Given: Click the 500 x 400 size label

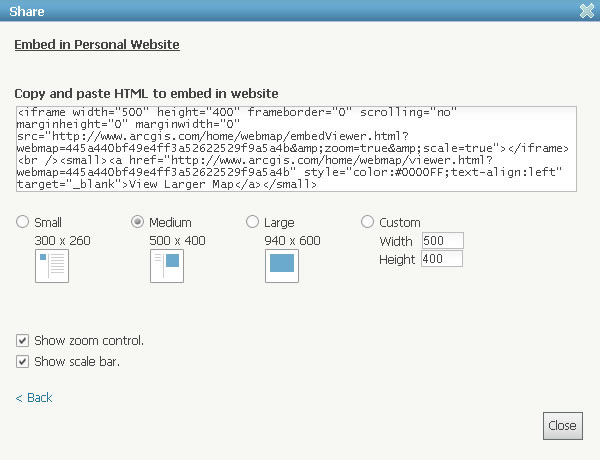Looking at the screenshot, I should coord(177,240).
